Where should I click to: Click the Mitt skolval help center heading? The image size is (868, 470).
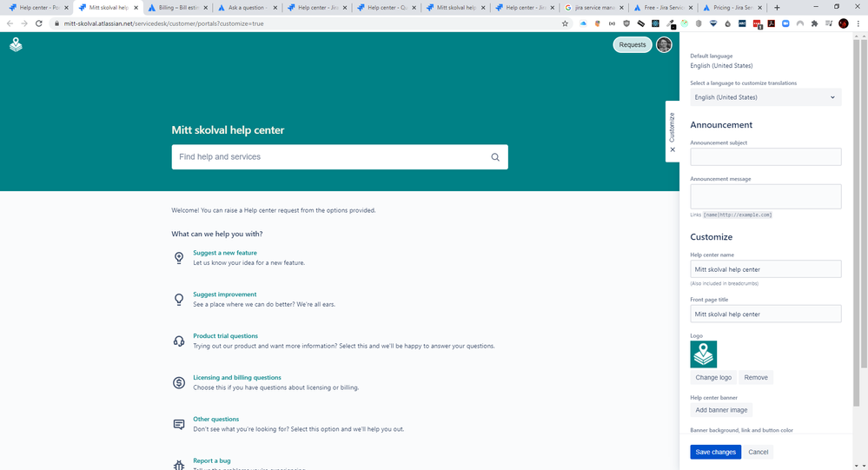coord(228,130)
